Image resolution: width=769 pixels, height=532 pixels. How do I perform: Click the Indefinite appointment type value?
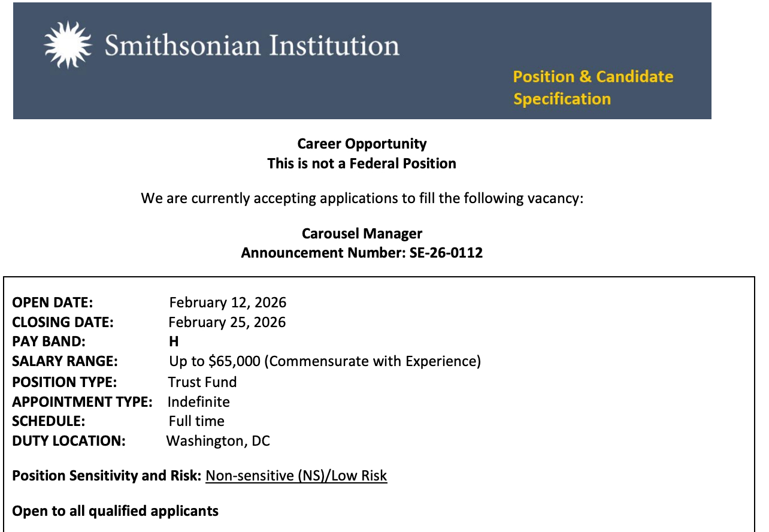point(198,401)
